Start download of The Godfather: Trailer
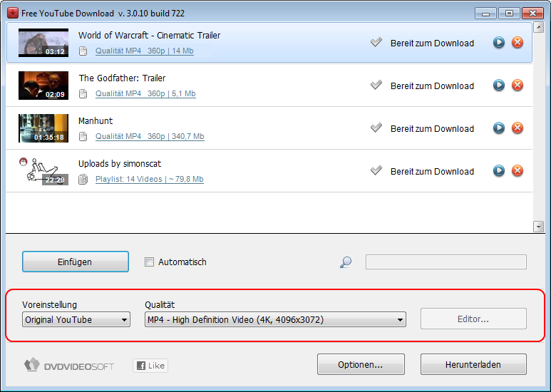 [499, 86]
